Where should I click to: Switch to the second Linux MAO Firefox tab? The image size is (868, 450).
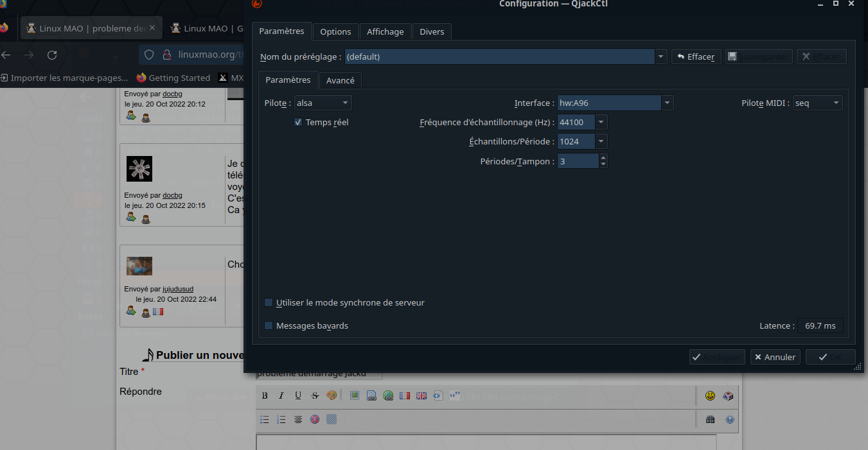coord(206,28)
